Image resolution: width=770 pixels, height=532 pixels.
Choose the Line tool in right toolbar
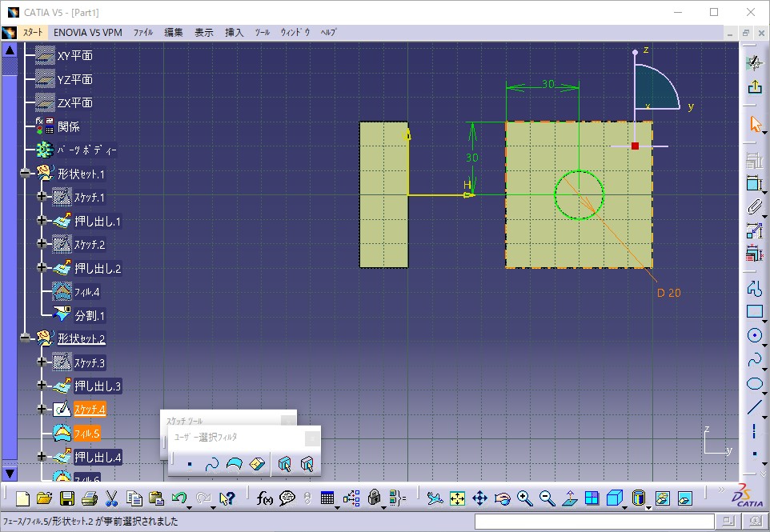tap(754, 408)
